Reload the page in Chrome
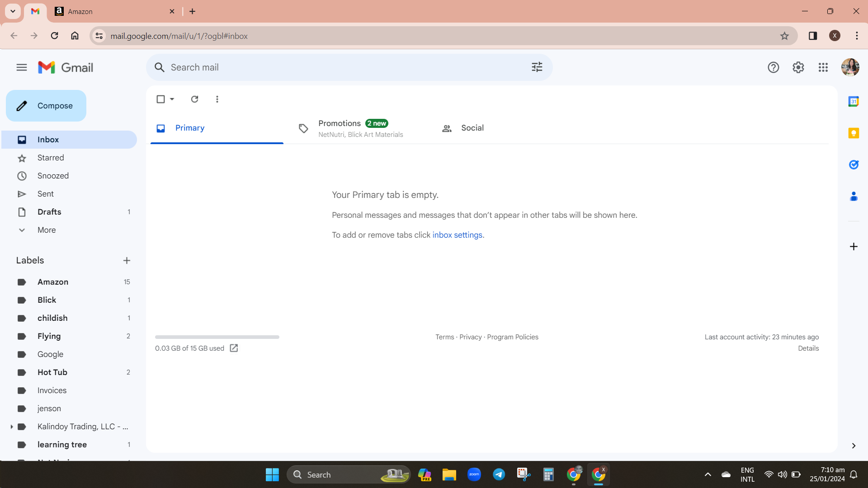 click(x=54, y=36)
